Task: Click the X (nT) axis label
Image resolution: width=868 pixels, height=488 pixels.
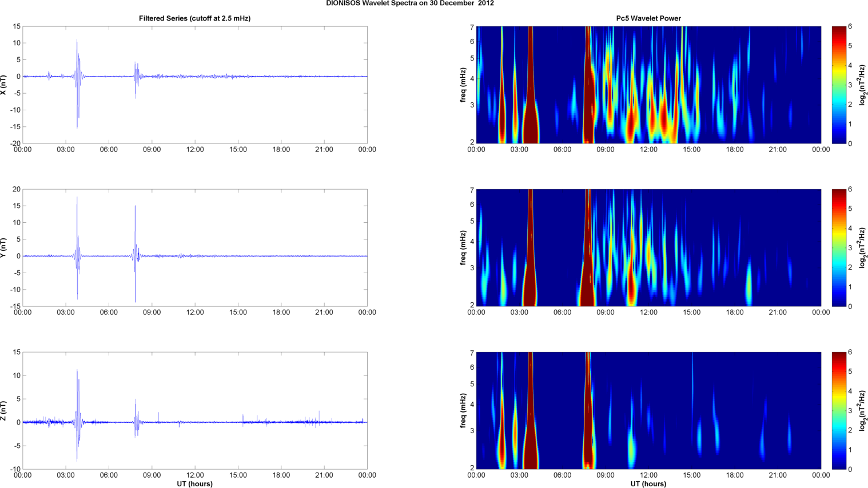Action: [4, 85]
